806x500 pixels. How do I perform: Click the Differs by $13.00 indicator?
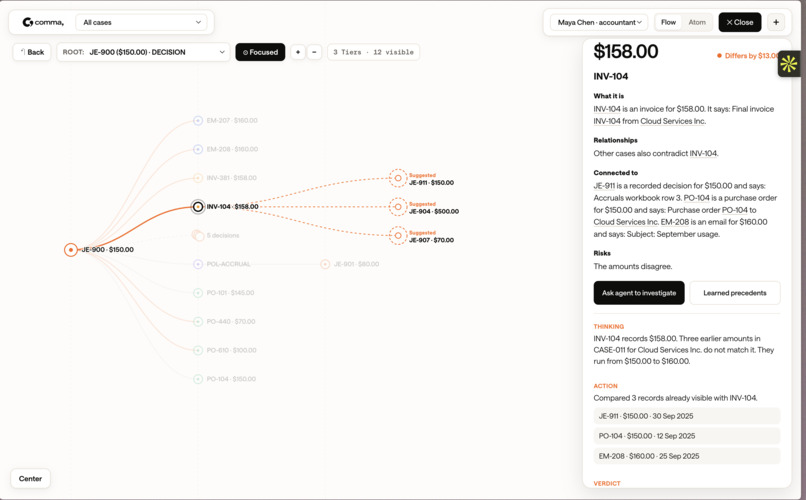pos(748,55)
